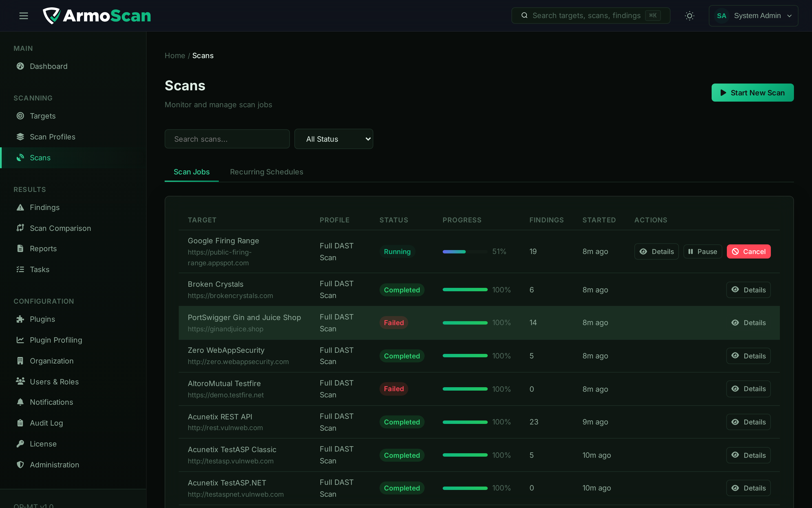Click the Scans breadcrumb label

[203, 55]
